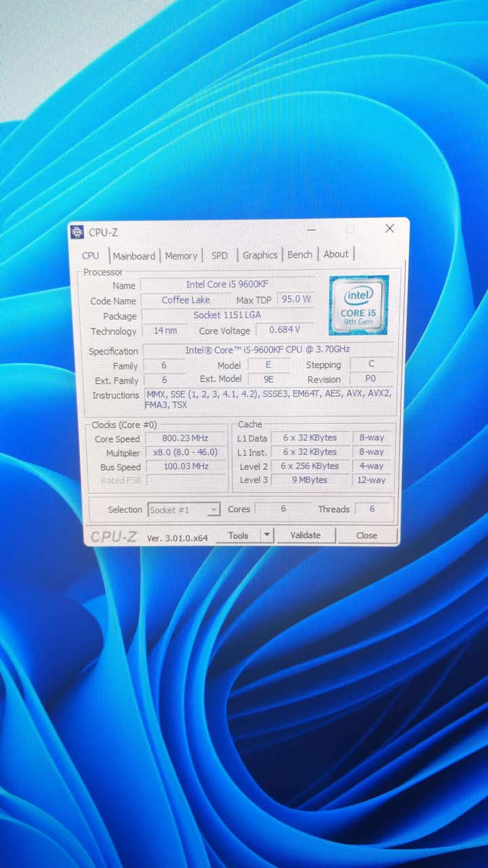The width and height of the screenshot is (488, 868).
Task: Click the Ext. Model value 9E
Action: [x=268, y=379]
